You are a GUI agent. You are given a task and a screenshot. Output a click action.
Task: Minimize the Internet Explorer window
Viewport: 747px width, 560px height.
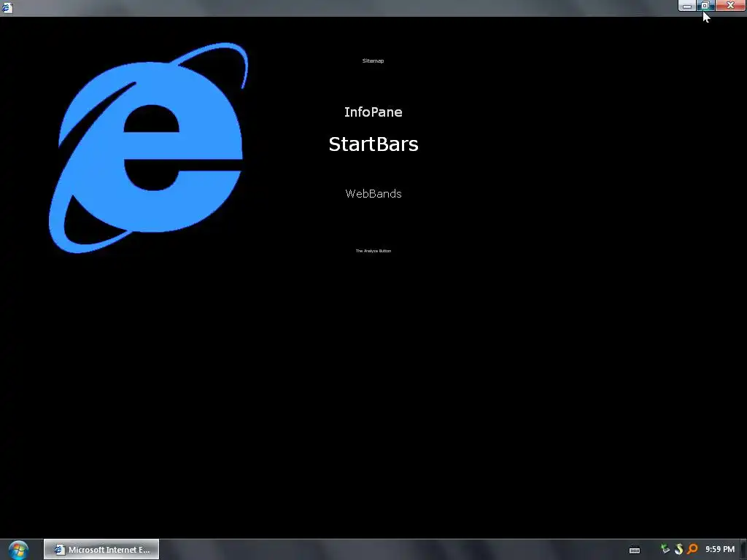tap(687, 5)
